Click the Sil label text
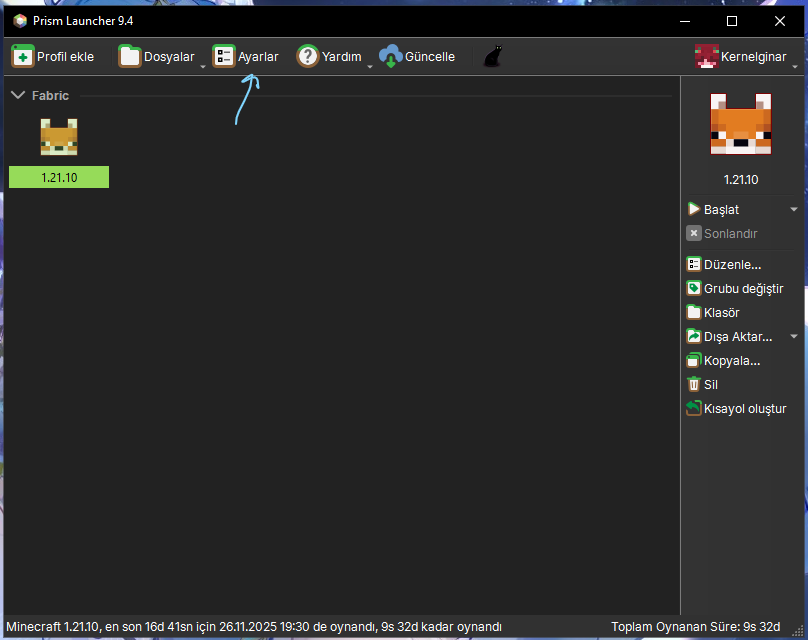The image size is (808, 640). click(711, 384)
